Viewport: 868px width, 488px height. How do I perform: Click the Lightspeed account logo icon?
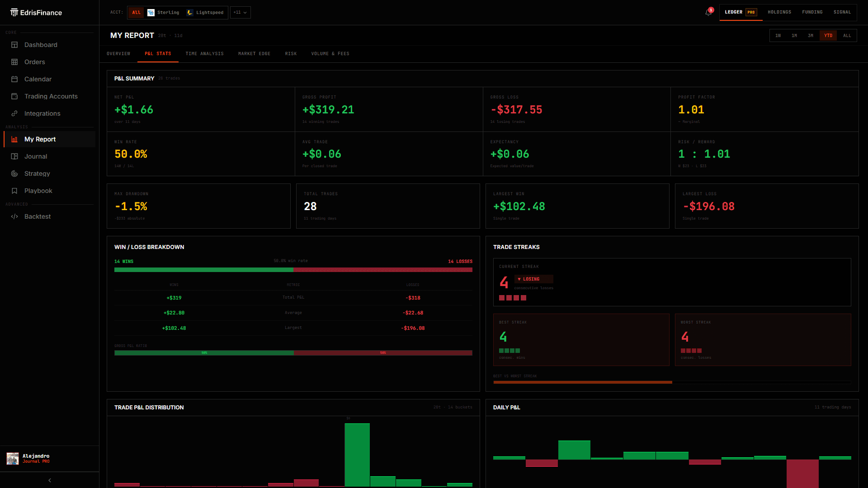[190, 13]
